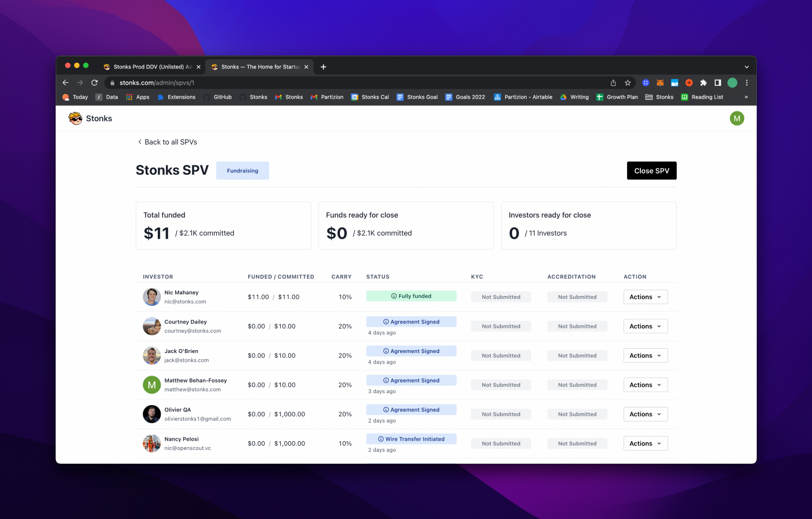
Task: Open Actions dropdown for Matthew Behan-Fossey
Action: click(646, 385)
